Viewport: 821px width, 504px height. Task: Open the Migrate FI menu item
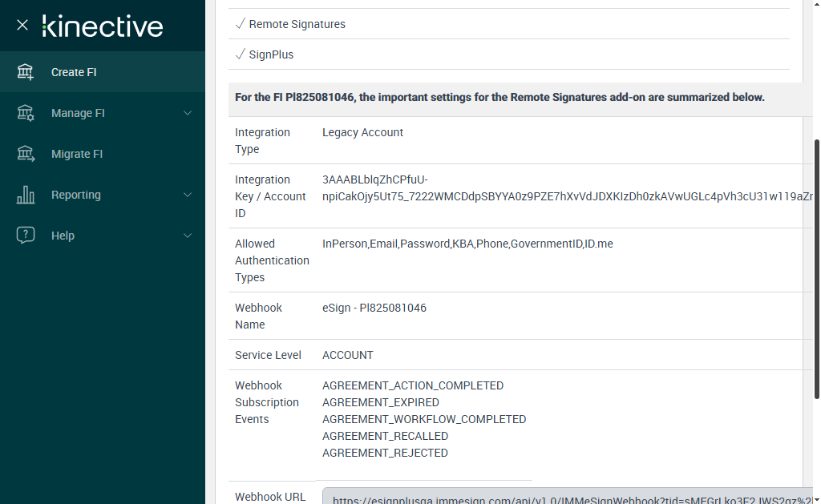pos(77,154)
